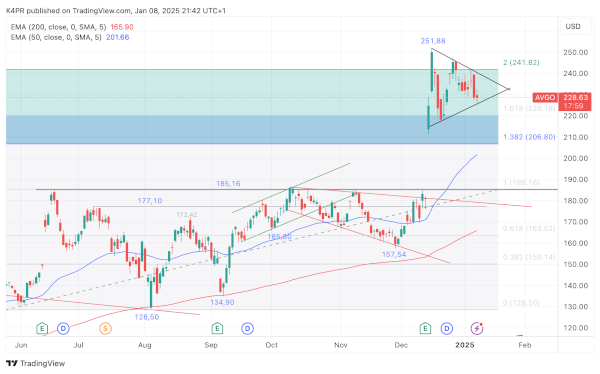Click the earnings E icon near Jun

(42, 328)
